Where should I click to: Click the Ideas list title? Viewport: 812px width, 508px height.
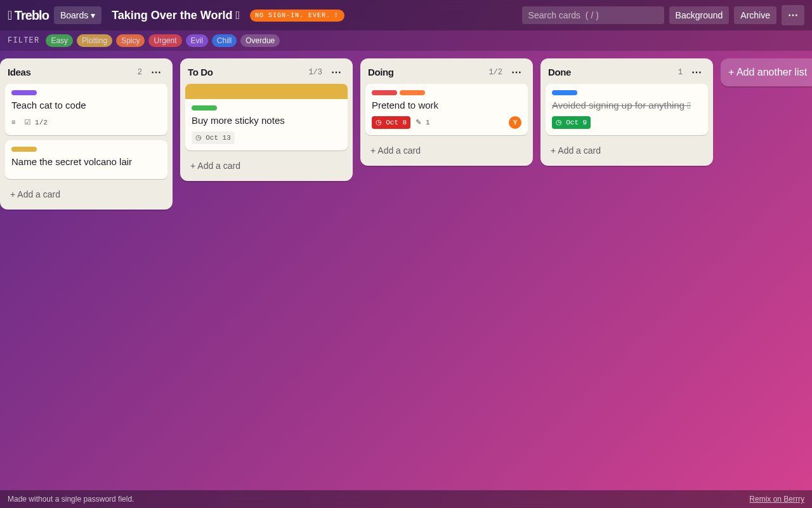[19, 72]
